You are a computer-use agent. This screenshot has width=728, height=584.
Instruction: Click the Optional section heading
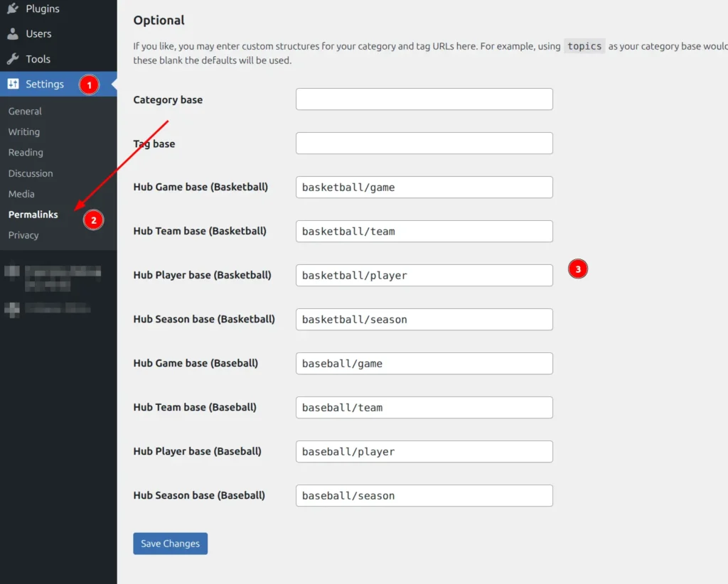pyautogui.click(x=159, y=21)
